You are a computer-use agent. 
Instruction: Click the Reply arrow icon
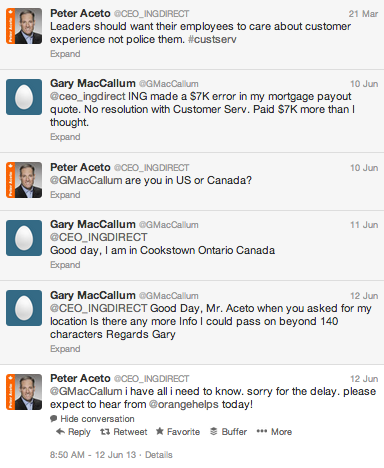pyautogui.click(x=60, y=432)
